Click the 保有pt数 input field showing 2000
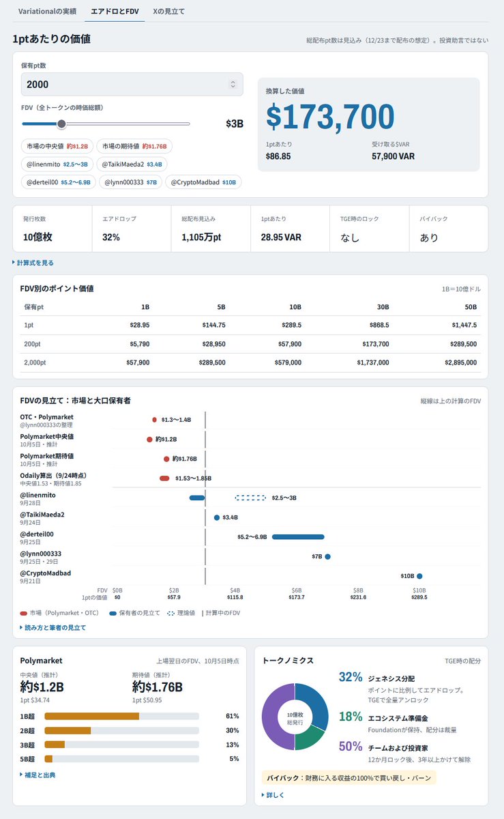504x819 pixels. click(132, 84)
